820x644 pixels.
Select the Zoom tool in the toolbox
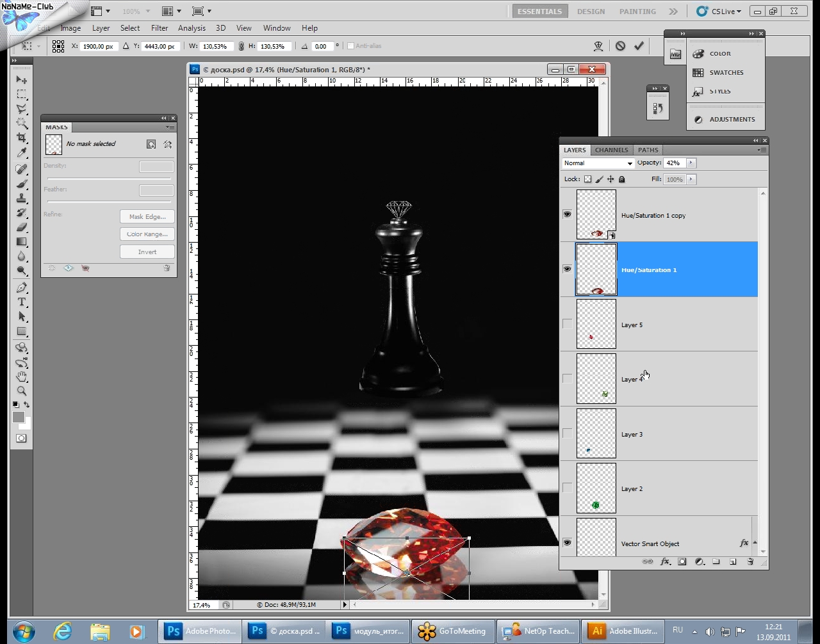pyautogui.click(x=22, y=391)
